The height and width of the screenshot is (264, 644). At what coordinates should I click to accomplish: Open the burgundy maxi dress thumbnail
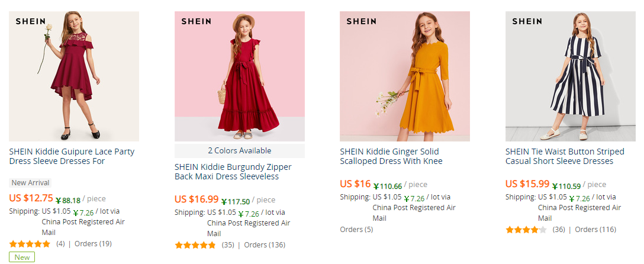click(x=239, y=77)
